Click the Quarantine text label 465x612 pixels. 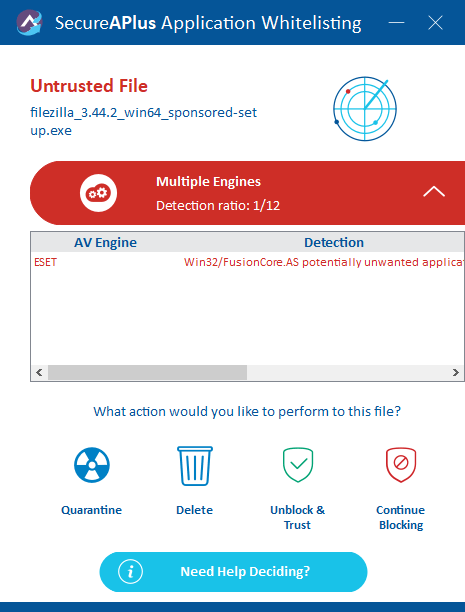point(92,510)
